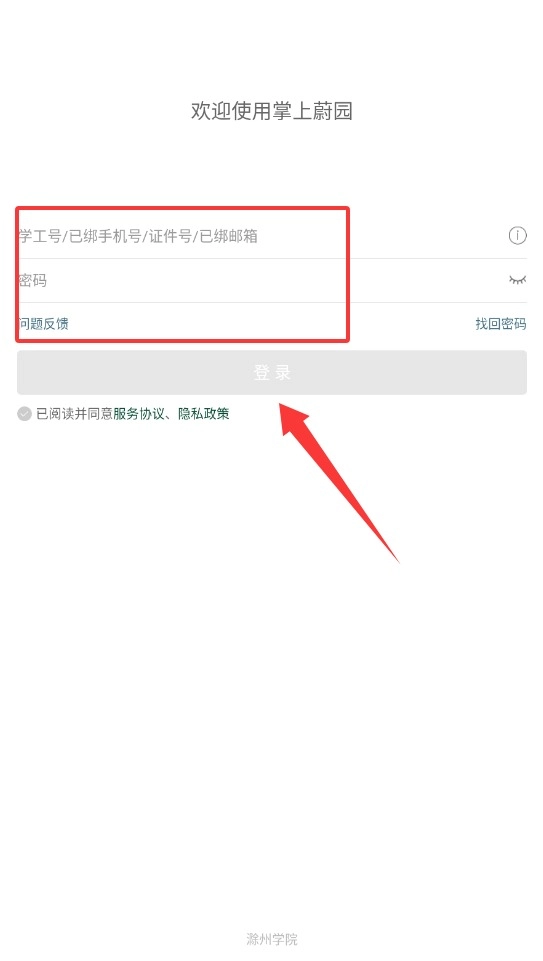The height and width of the screenshot is (961, 543).
Task: Click the 密码 placeholder label
Action: tap(32, 281)
